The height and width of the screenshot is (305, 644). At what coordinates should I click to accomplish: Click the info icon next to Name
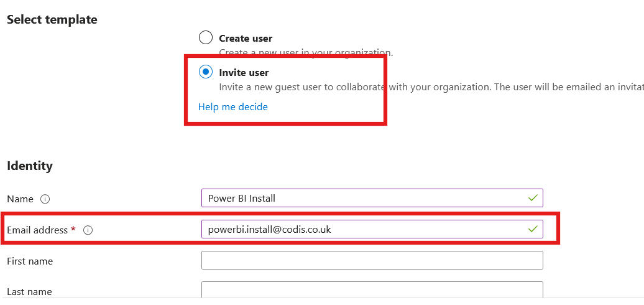pos(45,199)
